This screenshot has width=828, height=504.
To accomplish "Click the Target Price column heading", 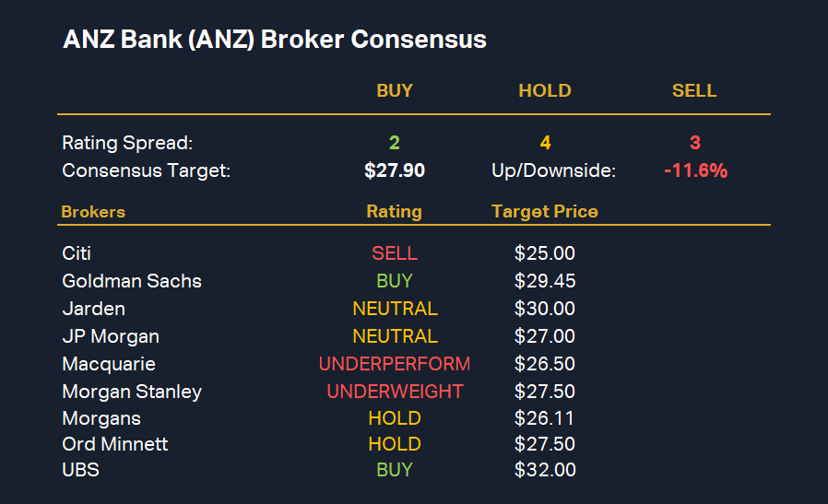I will [x=545, y=212].
